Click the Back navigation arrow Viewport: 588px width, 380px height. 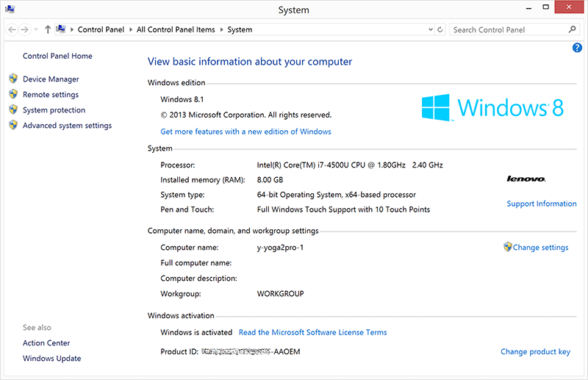[12, 29]
